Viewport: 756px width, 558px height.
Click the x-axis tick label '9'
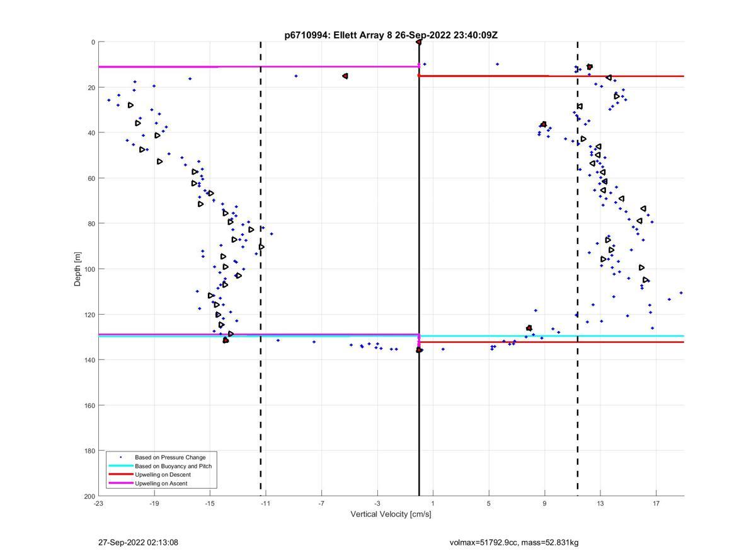tap(544, 503)
